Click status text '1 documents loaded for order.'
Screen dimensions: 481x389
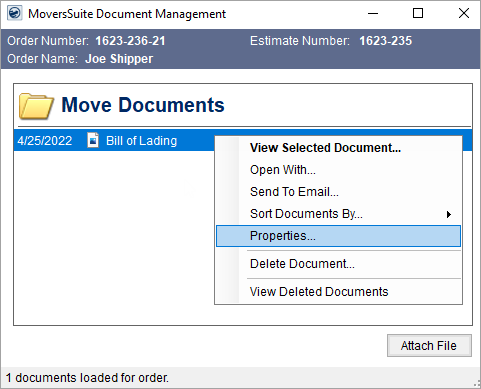(x=87, y=378)
